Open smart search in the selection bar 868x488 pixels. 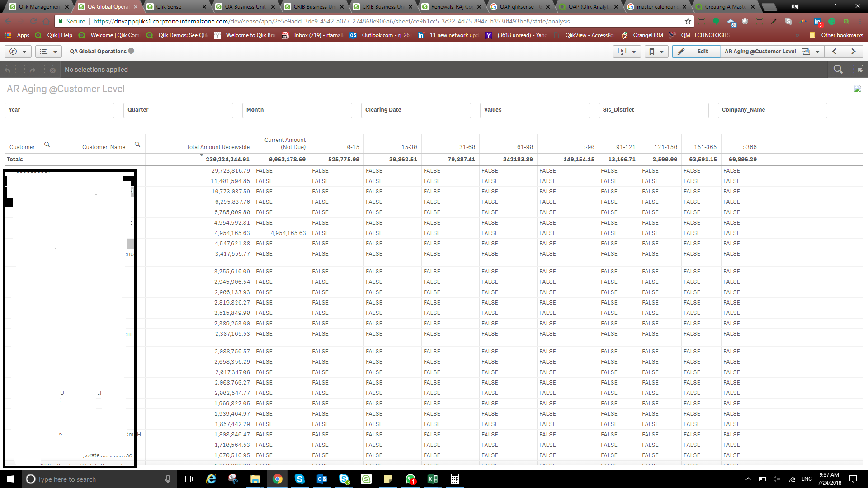[838, 69]
